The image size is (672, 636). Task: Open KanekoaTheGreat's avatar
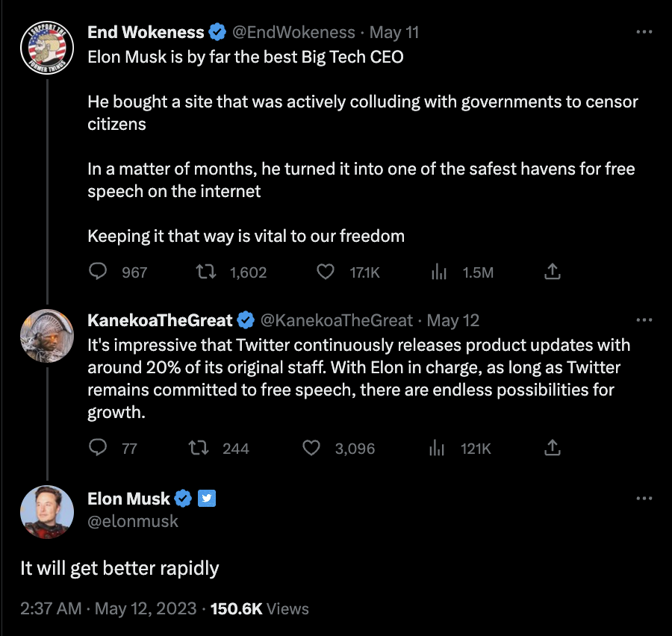tap(47, 336)
